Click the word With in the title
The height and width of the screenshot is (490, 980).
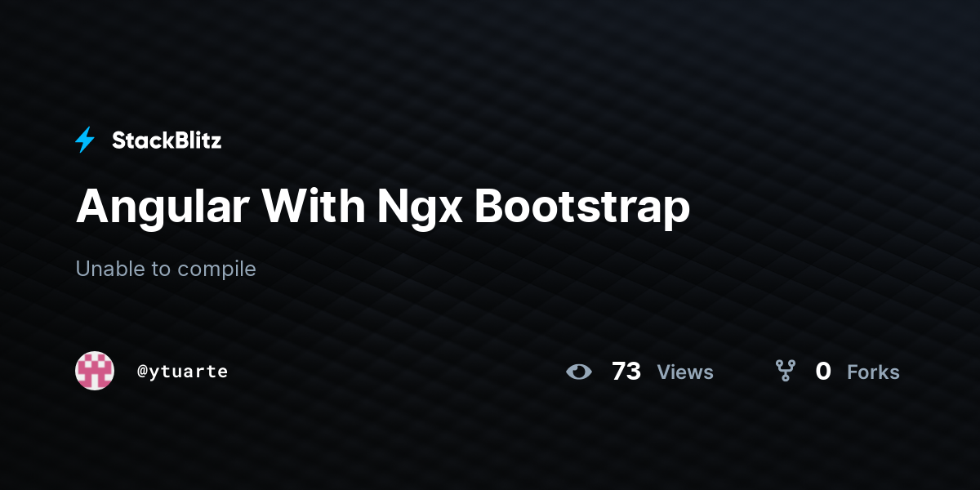[x=314, y=207]
